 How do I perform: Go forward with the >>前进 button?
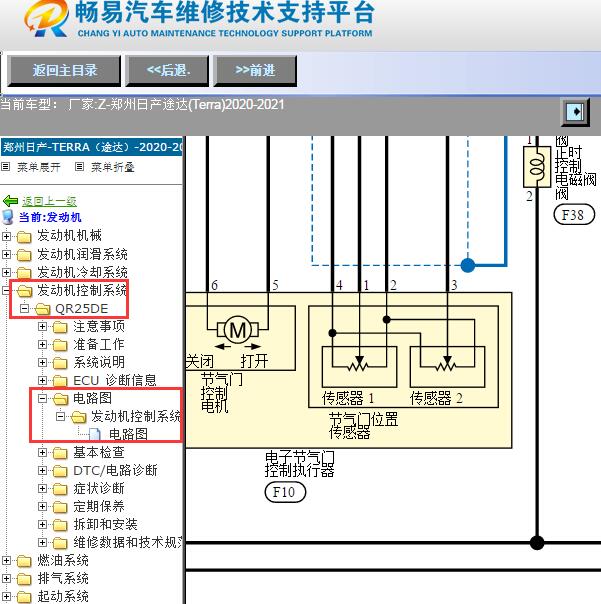pos(255,70)
